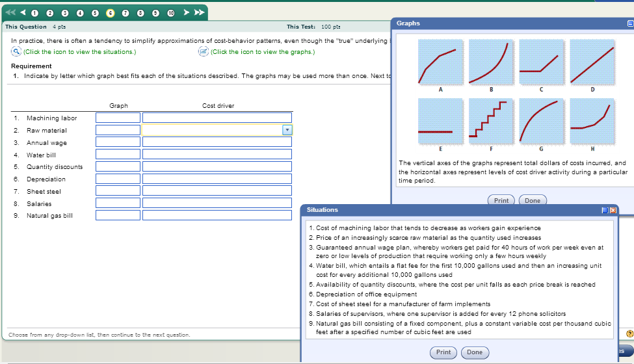Go to next question arrow
Screen dimensions: 634x364
pos(186,12)
